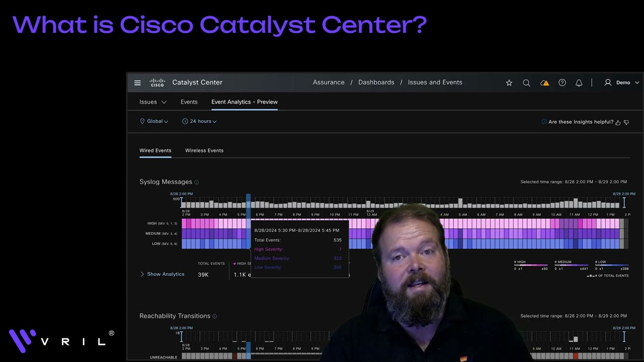The width and height of the screenshot is (644, 362).
Task: Expand Show Analytics section
Action: 162,275
